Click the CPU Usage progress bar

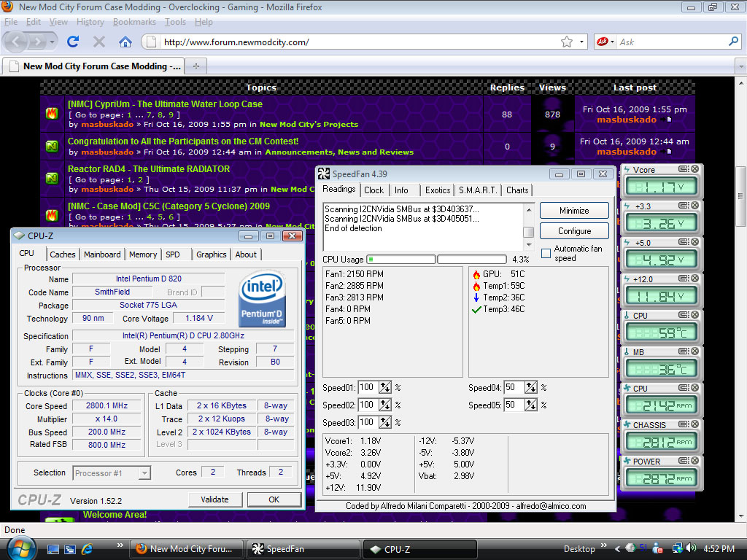[436, 259]
